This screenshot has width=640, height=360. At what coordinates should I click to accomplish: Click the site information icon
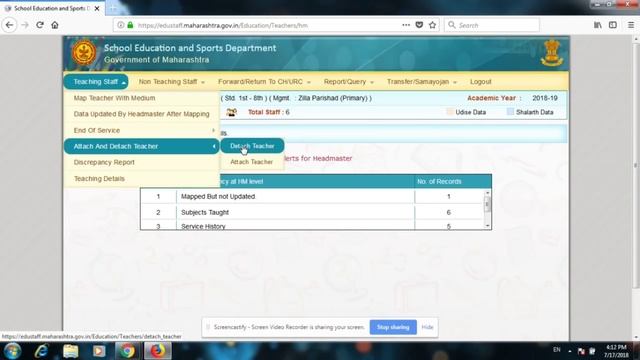pos(121,25)
